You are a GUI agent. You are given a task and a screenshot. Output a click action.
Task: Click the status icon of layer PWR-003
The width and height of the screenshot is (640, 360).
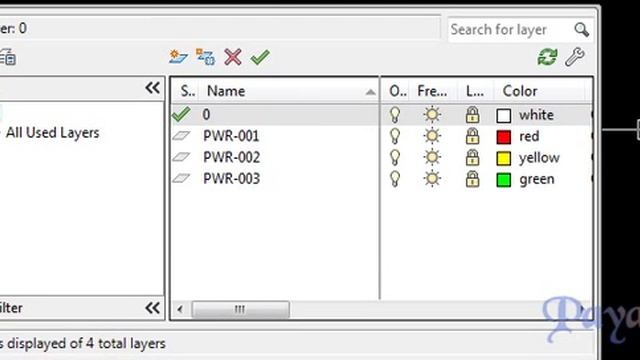click(181, 178)
